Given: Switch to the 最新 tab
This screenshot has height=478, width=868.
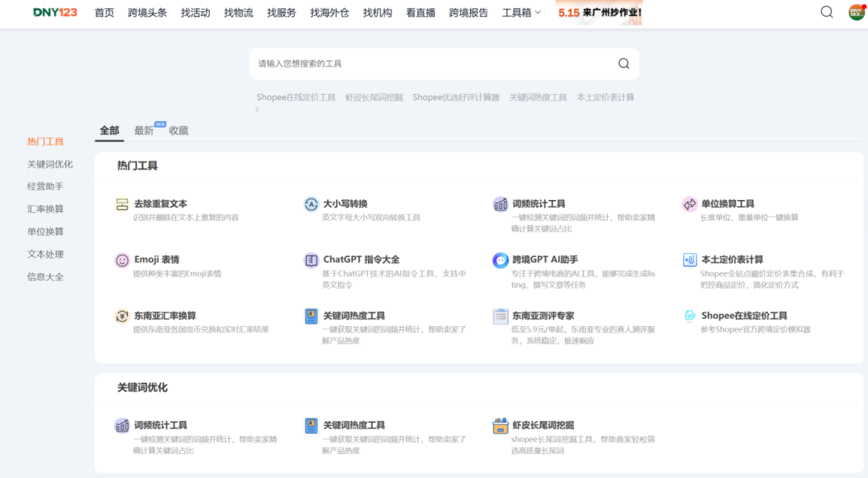Looking at the screenshot, I should tap(144, 131).
